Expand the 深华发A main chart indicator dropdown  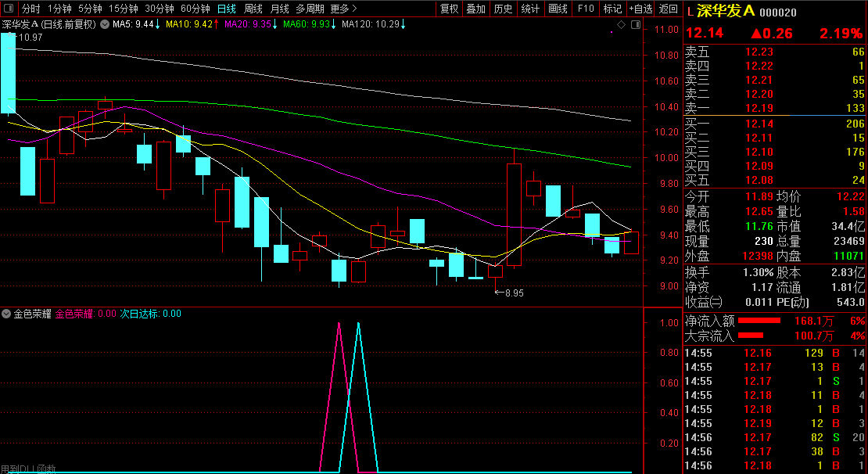103,24
